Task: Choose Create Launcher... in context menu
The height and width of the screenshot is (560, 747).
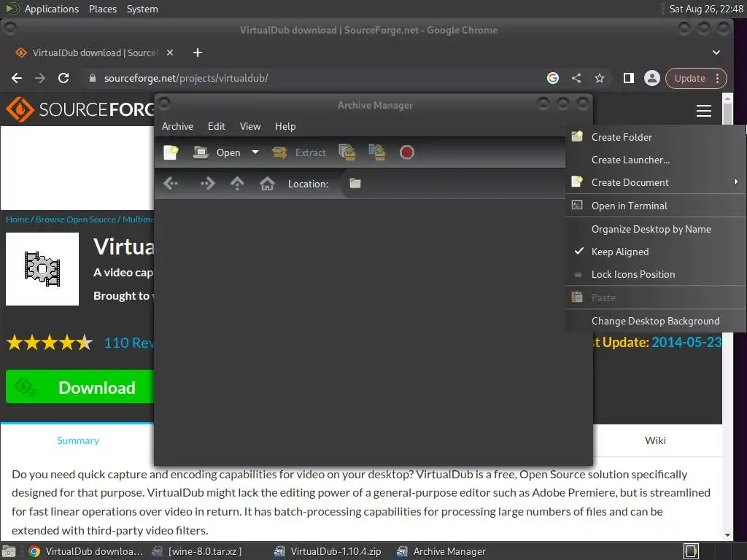Action: 656,160
